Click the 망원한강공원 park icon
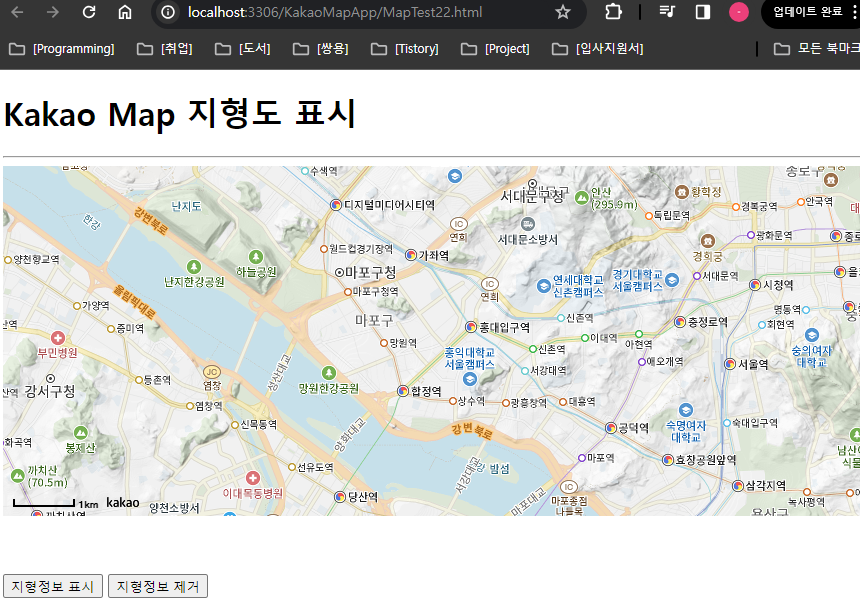 point(329,373)
